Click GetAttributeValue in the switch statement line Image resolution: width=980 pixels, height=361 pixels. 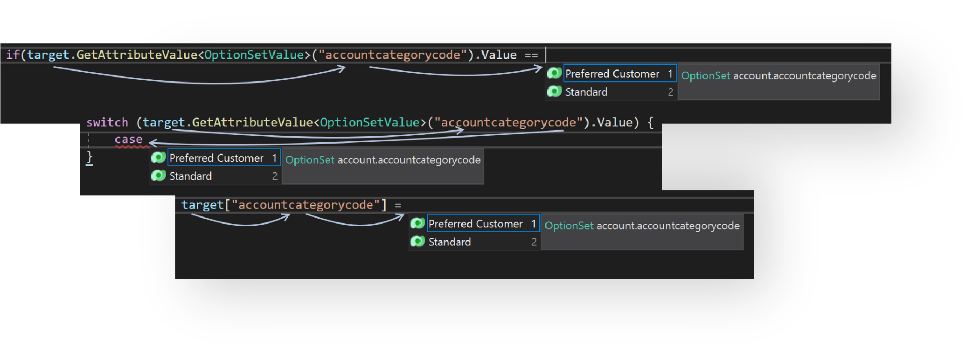[252, 122]
